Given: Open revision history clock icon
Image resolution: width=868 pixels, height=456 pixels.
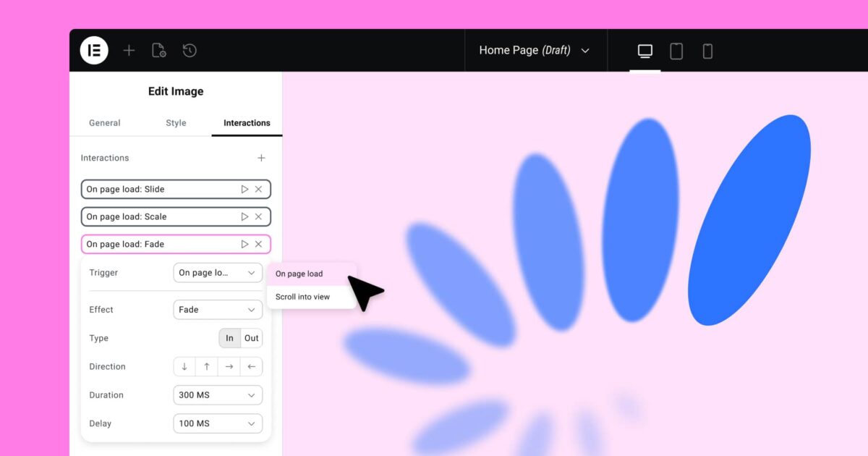Looking at the screenshot, I should 190,50.
